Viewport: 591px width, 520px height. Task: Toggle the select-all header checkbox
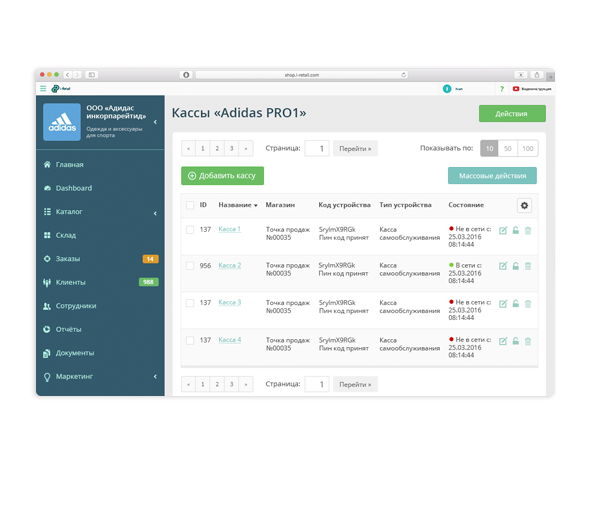[x=190, y=205]
